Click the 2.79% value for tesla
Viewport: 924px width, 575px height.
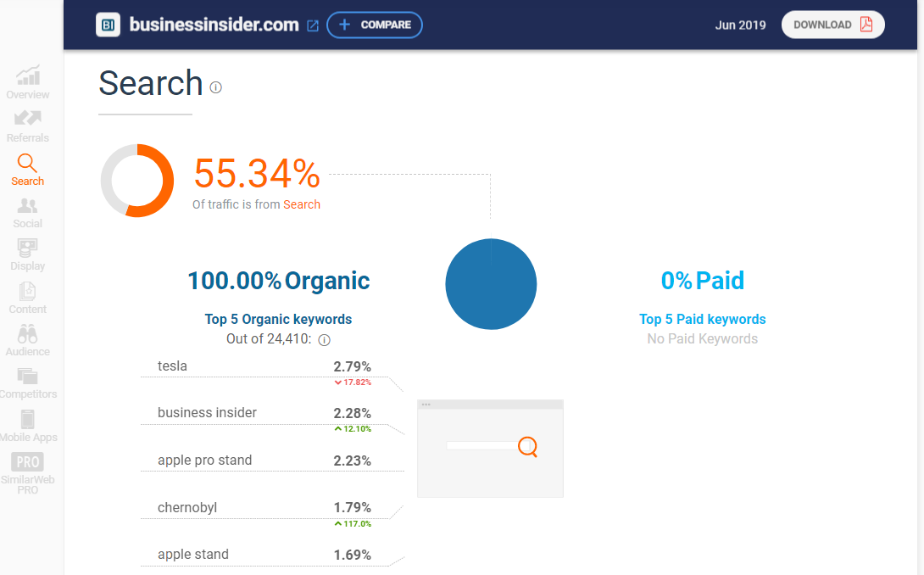(x=352, y=367)
